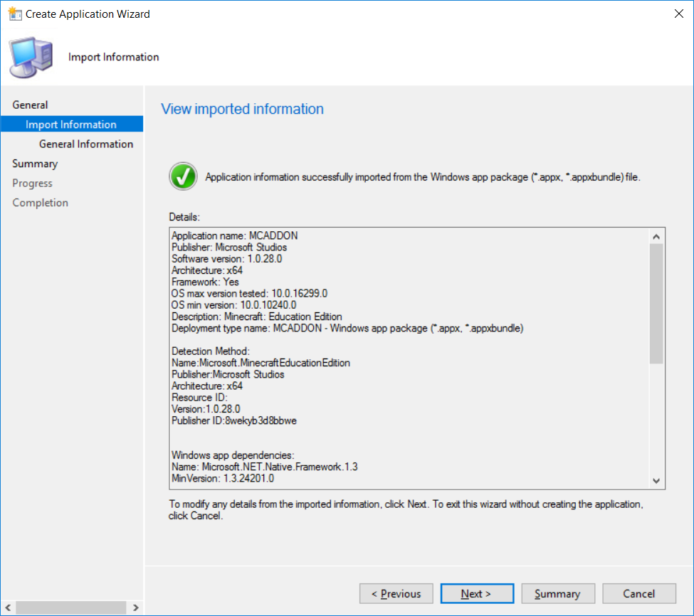Viewport: 694px width, 616px height.
Task: Click 'Description: Minecraft: Education Edition' line
Action: pos(257,317)
